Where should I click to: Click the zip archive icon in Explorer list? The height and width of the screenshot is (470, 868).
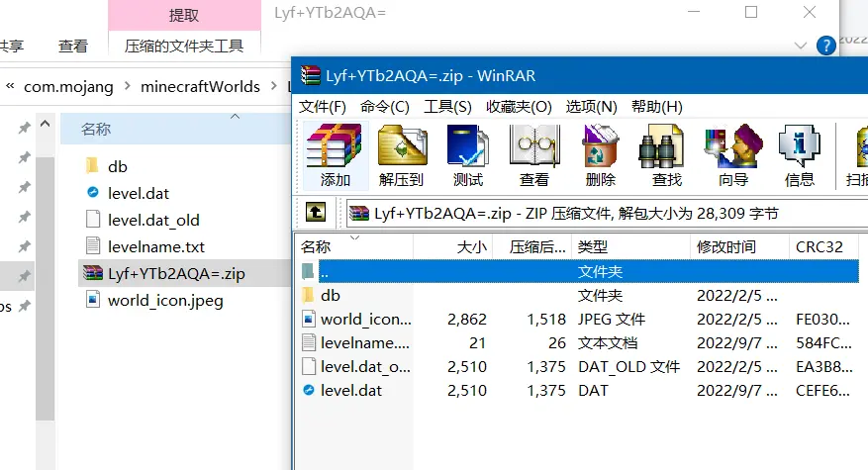[x=93, y=273]
